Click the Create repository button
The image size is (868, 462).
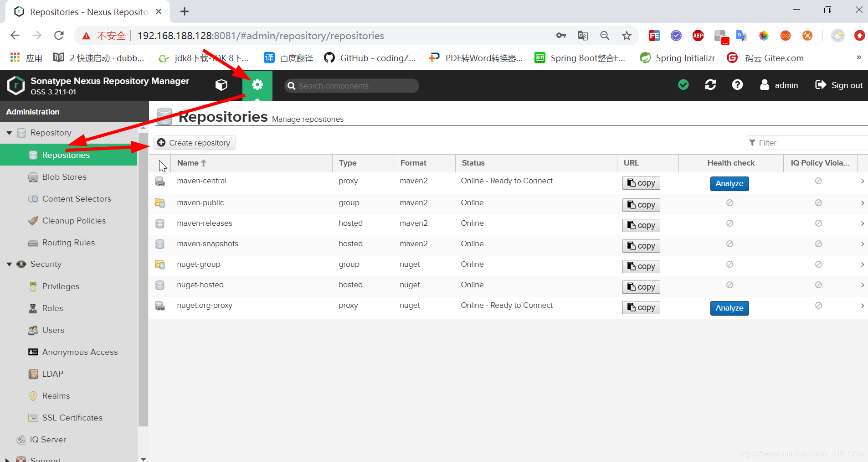coord(195,143)
